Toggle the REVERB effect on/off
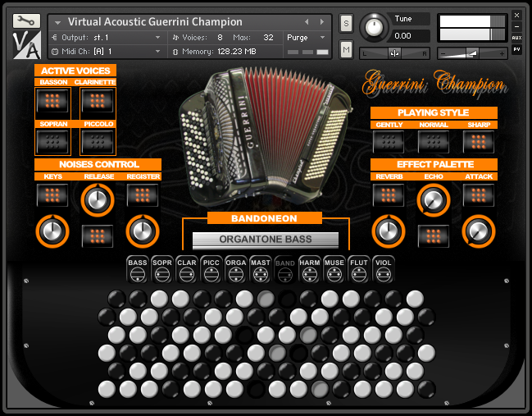Screen dimensions: 532x416 point(389,195)
